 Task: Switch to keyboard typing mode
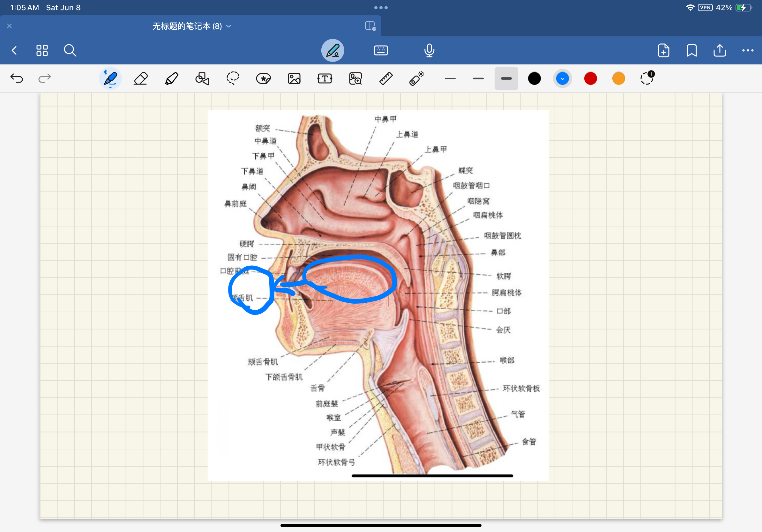(x=381, y=50)
